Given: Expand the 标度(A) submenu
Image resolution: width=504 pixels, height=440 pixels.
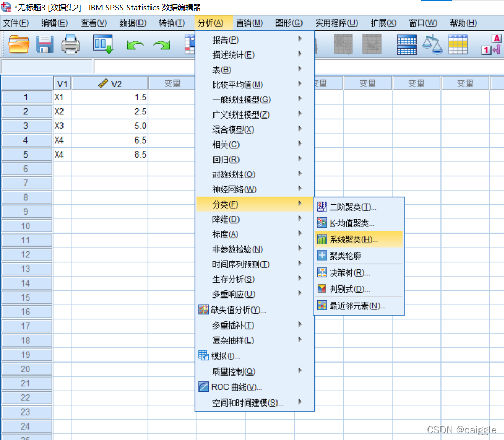Looking at the screenshot, I should pos(255,235).
